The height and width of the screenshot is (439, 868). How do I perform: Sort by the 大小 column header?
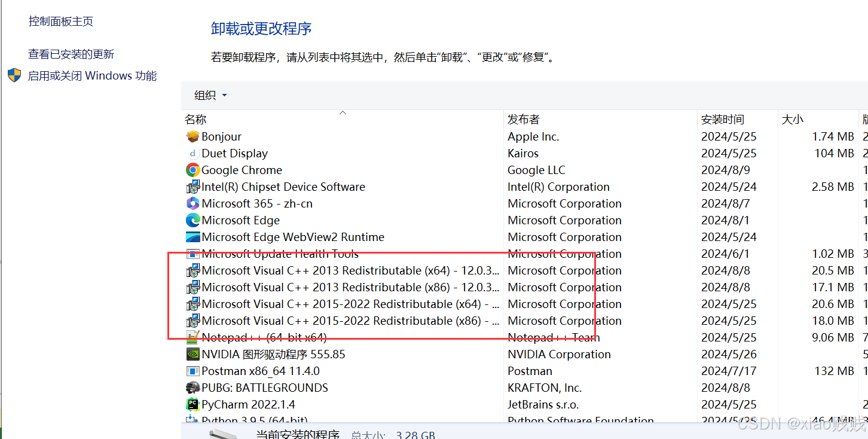tap(792, 120)
